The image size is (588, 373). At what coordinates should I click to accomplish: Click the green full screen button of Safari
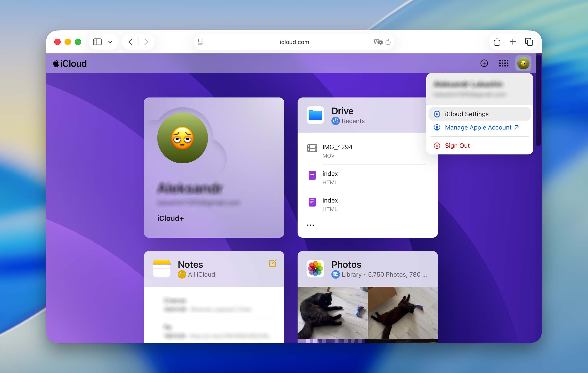click(x=78, y=42)
